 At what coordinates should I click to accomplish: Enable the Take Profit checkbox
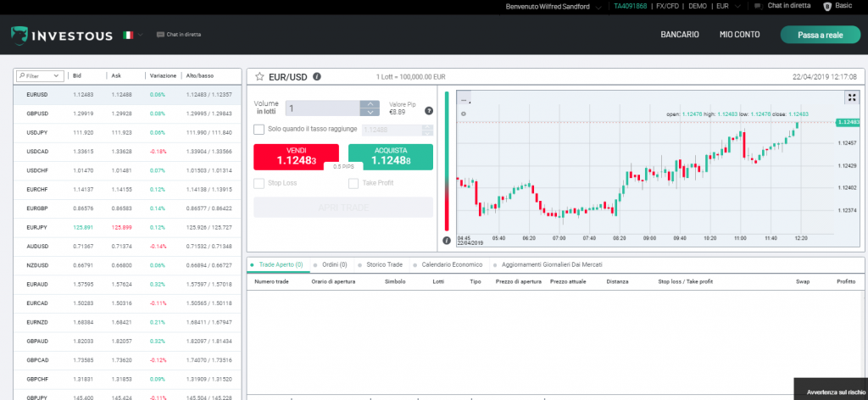point(353,183)
